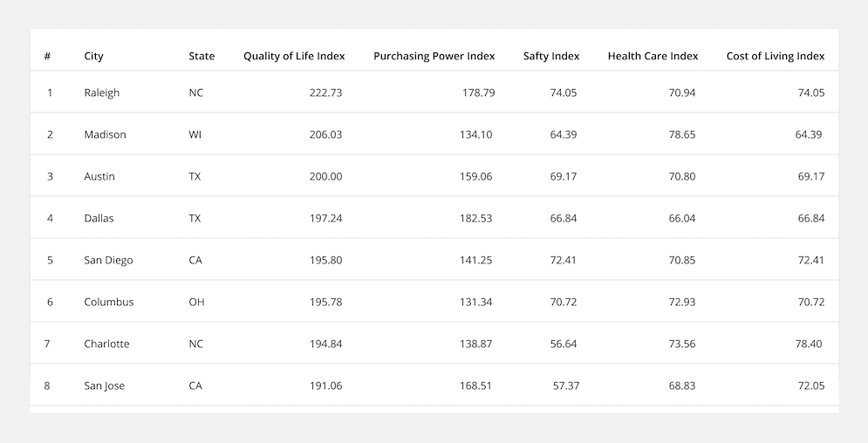Select the Charlotte row city cell

tap(106, 344)
